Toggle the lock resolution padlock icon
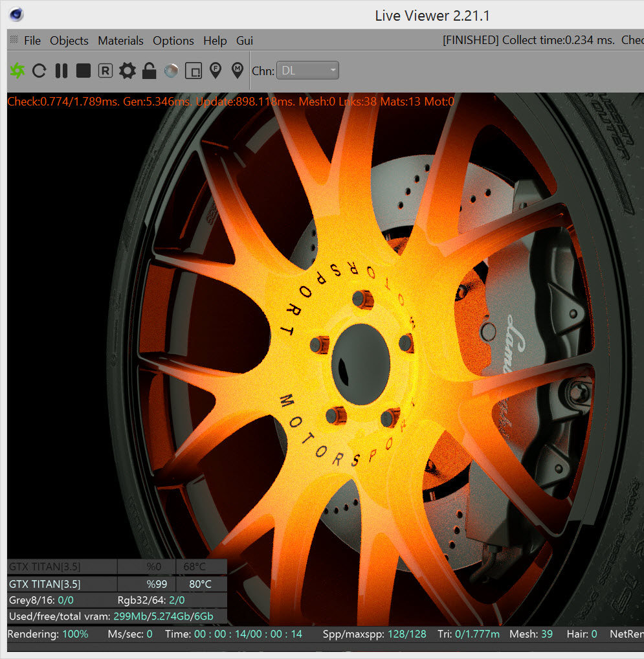This screenshot has width=644, height=659. 149,71
